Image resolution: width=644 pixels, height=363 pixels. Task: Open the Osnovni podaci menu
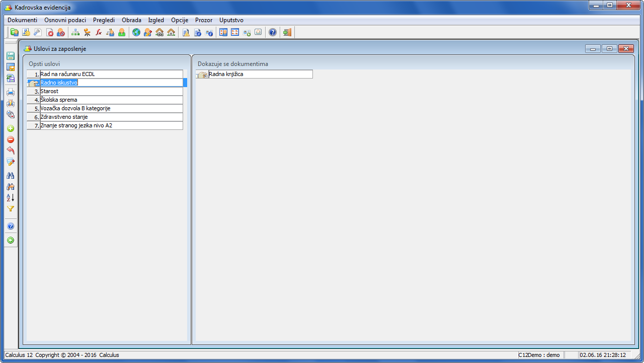click(x=65, y=20)
